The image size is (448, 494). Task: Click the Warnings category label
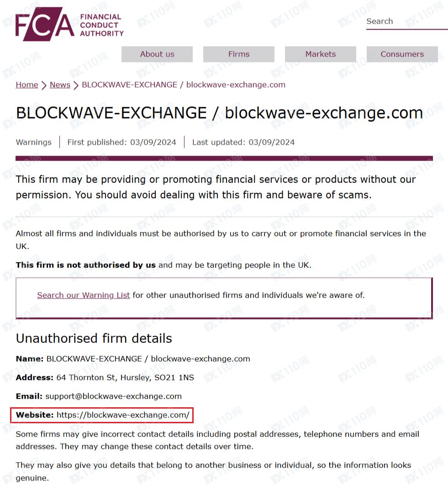pyautogui.click(x=34, y=142)
